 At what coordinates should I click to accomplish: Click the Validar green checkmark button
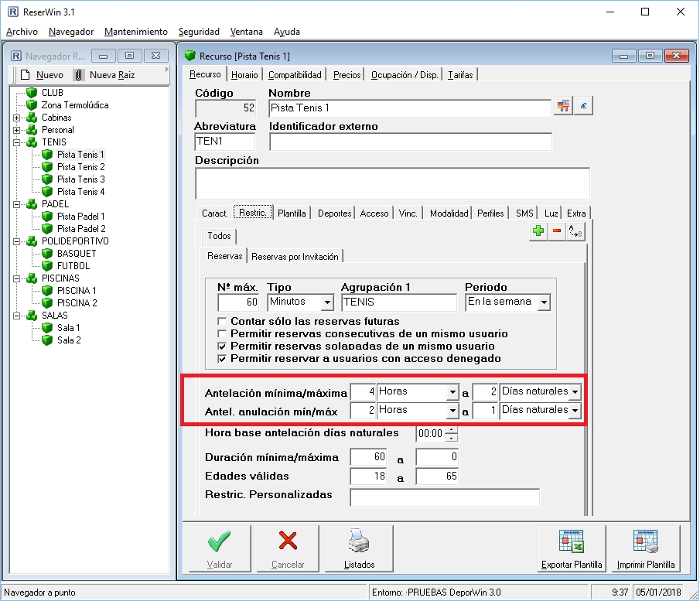coord(220,548)
